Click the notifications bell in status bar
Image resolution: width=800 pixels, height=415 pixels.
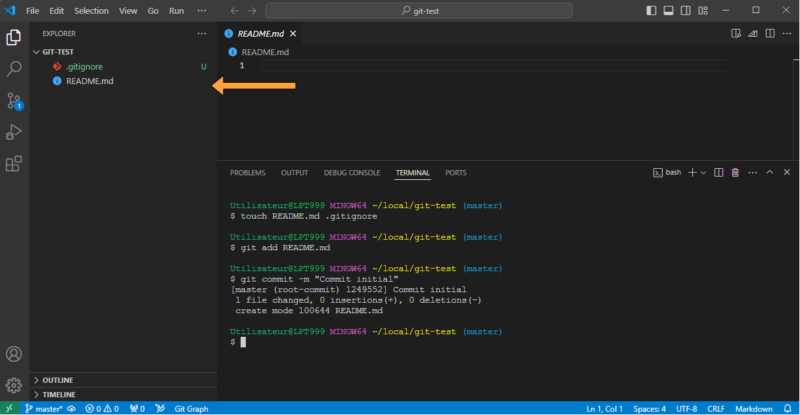point(786,408)
